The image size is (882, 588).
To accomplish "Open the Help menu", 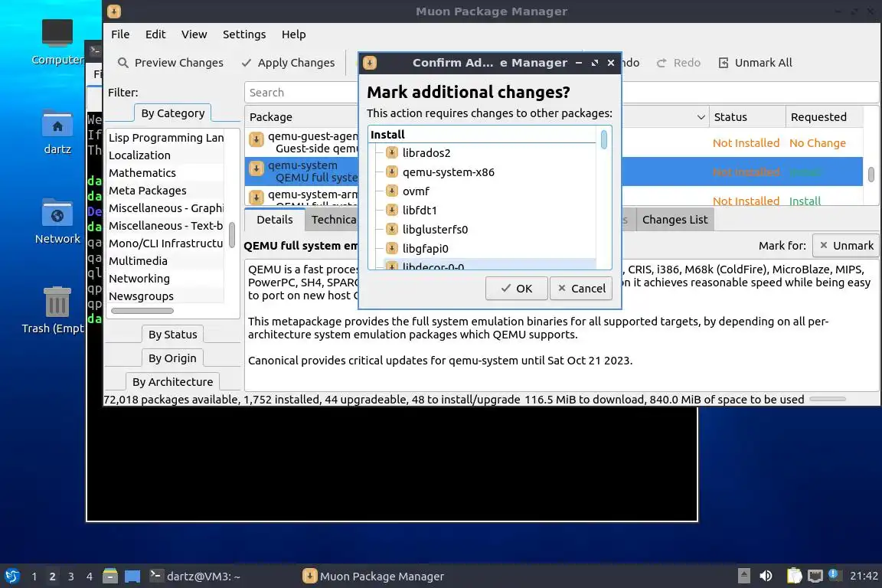I will [x=294, y=34].
